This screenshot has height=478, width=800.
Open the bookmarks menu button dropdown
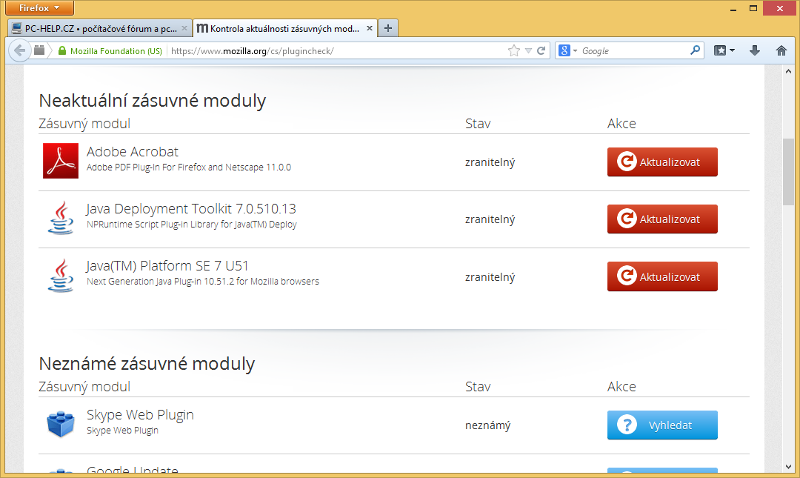coord(724,50)
